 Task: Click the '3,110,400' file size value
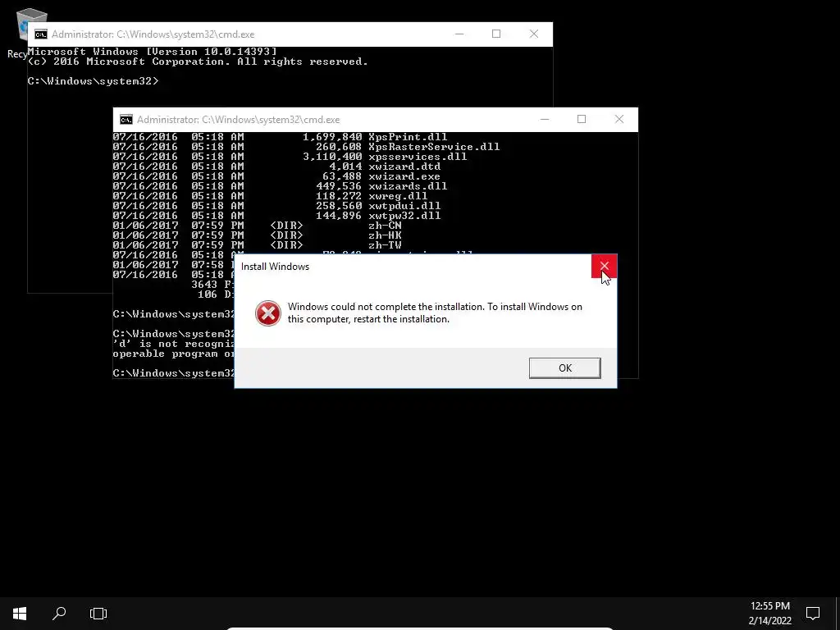(332, 157)
